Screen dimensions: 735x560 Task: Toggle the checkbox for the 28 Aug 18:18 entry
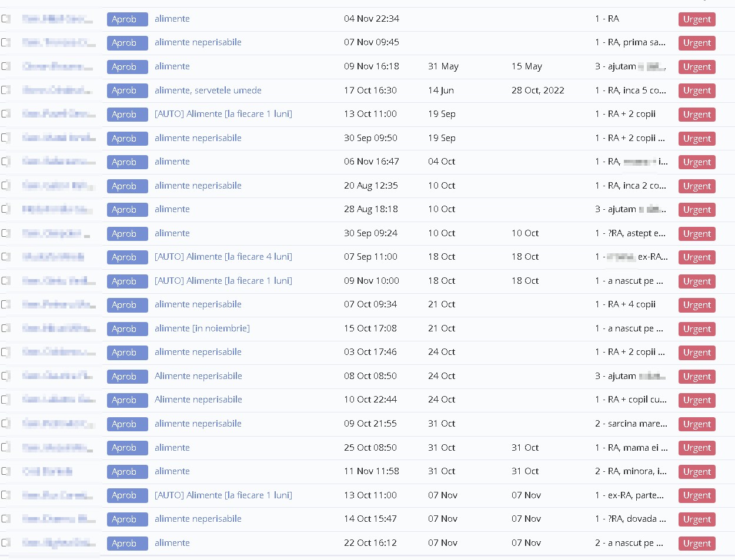pos(6,209)
